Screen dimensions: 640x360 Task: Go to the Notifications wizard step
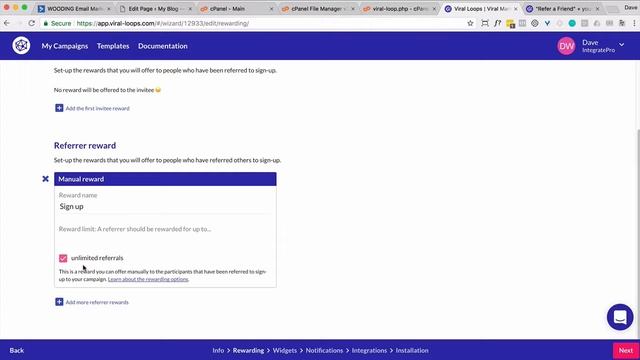tap(324, 350)
